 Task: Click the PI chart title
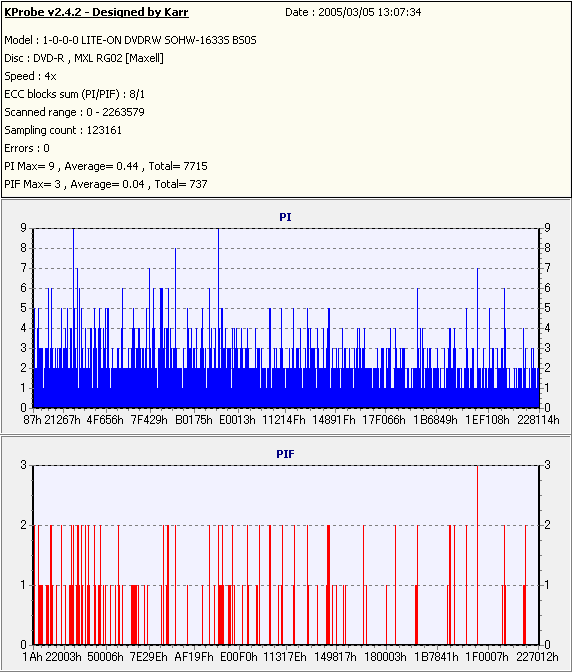click(285, 217)
